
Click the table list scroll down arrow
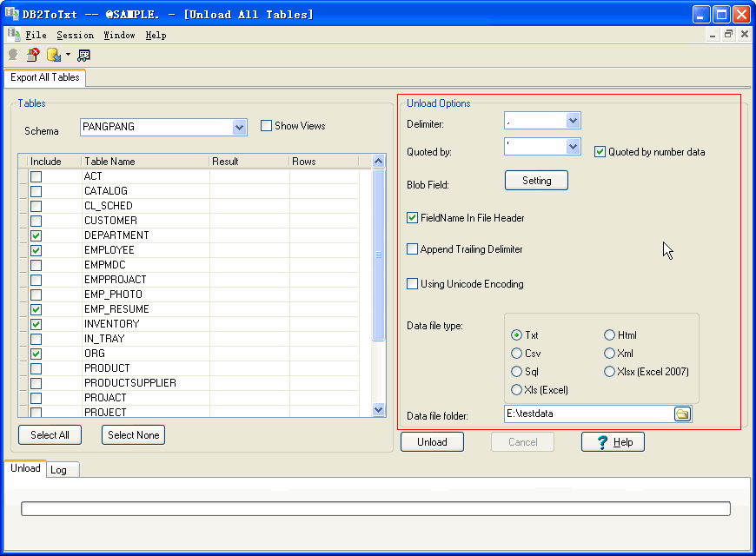pyautogui.click(x=379, y=410)
